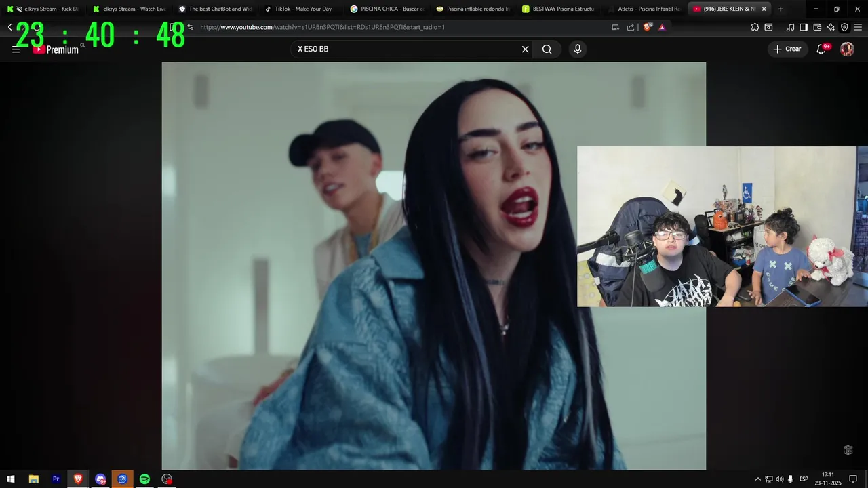Click the webcam overlay picture
The image size is (868, 488).
[722, 226]
